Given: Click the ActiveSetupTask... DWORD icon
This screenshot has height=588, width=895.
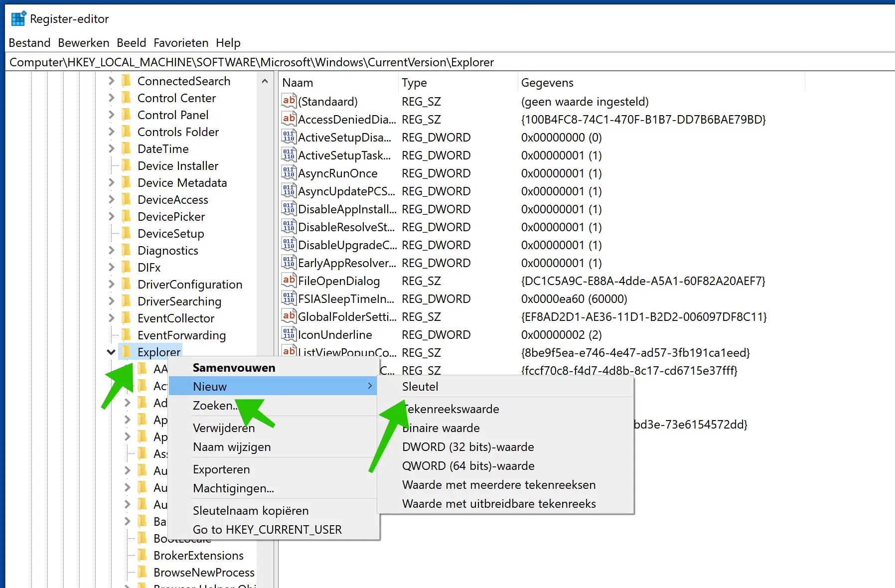Looking at the screenshot, I should (289, 155).
